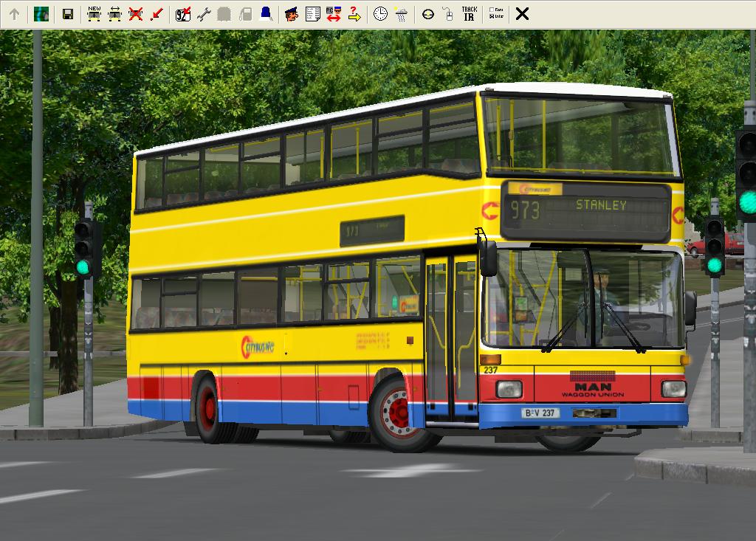The height and width of the screenshot is (541, 756).
Task: Delete bus with red X icon
Action: coord(136,14)
